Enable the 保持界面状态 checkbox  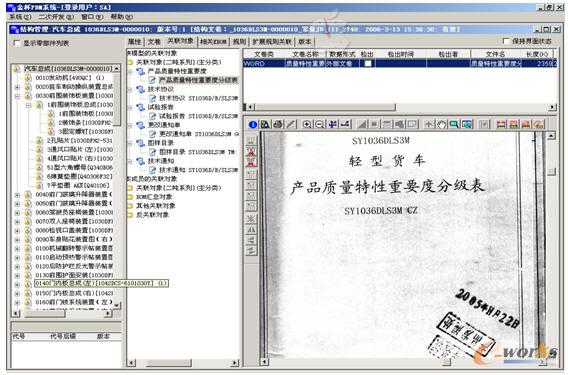click(x=507, y=41)
